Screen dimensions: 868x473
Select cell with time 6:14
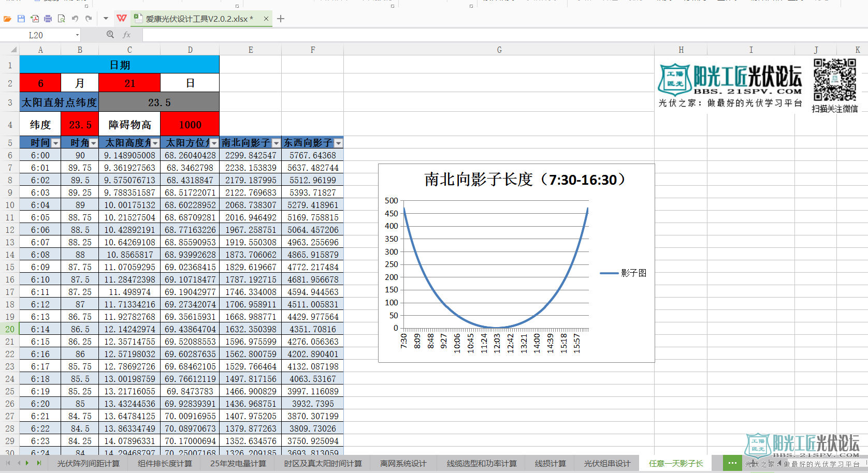40,329
